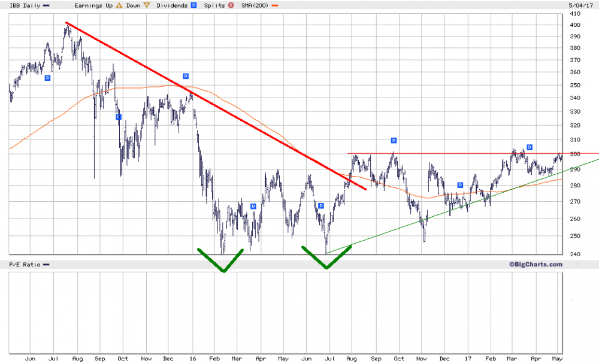599x364 pixels.
Task: Click the Dec label just before 17
Action: click(444, 359)
